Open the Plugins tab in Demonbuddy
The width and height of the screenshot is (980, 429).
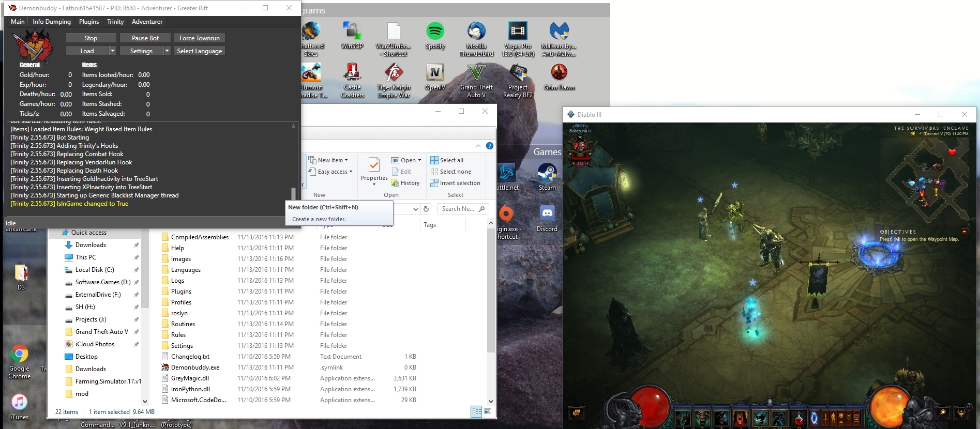[x=89, y=22]
